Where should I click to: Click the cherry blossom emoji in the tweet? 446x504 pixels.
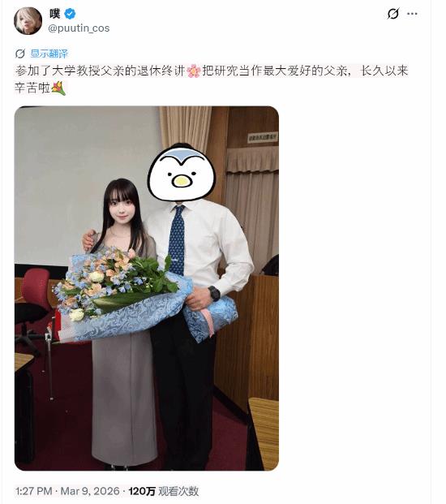pos(194,71)
